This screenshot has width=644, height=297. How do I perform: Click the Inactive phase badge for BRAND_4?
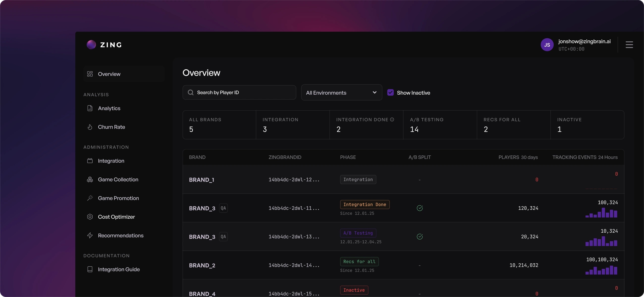point(354,290)
